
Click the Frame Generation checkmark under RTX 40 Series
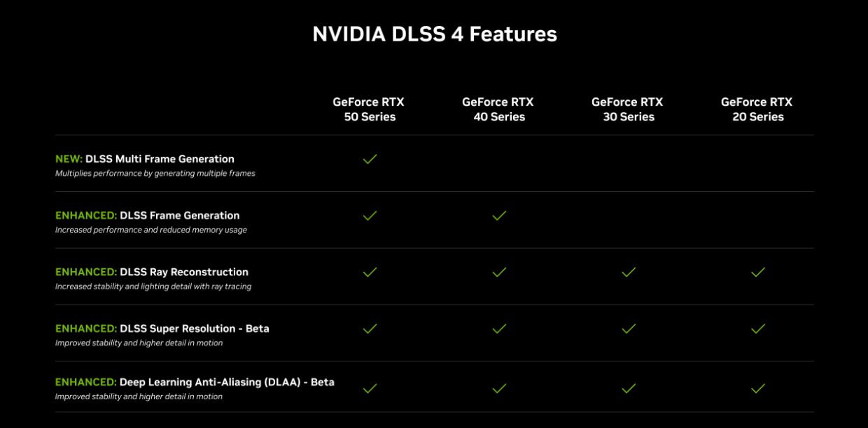(x=499, y=216)
